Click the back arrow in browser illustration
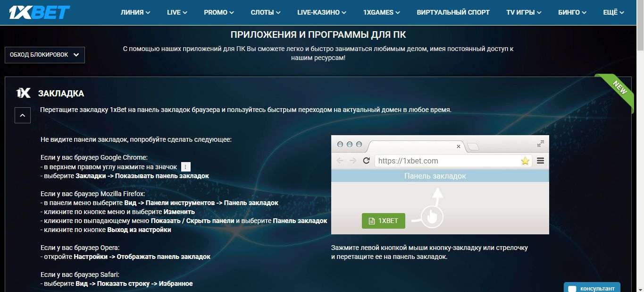The height and width of the screenshot is (292, 644). coord(340,161)
